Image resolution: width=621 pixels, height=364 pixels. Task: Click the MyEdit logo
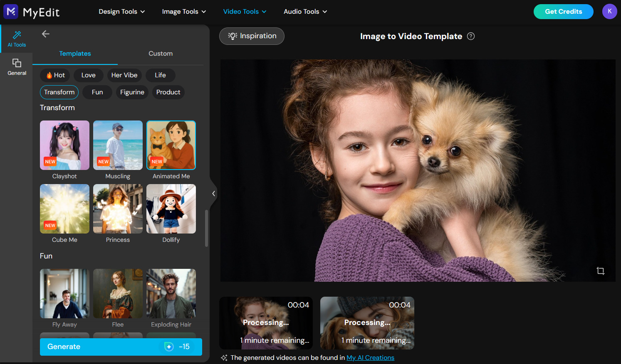tap(31, 12)
